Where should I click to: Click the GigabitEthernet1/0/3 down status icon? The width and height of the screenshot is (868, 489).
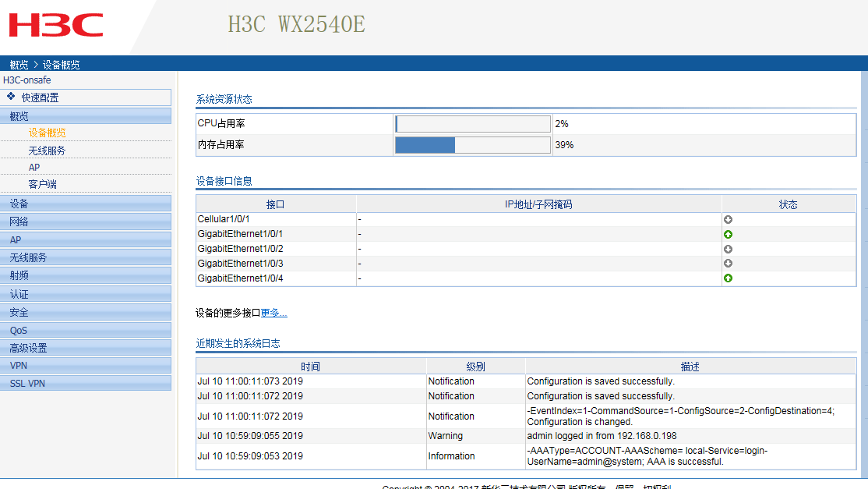pos(728,264)
